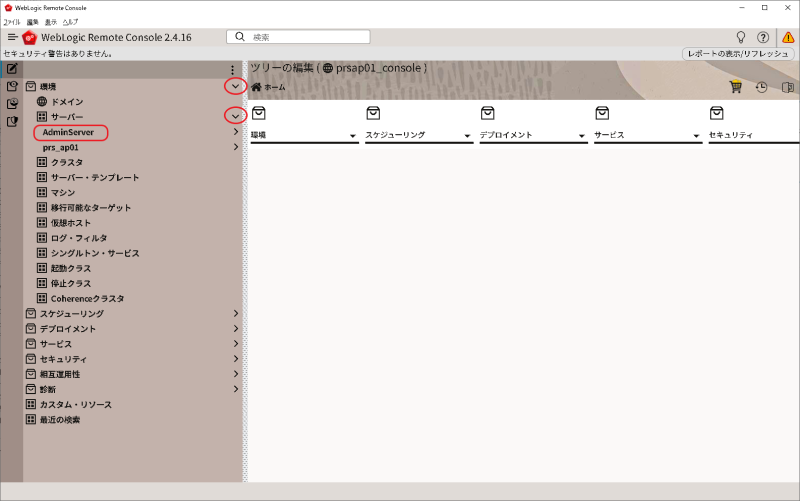Open the 環境 card dropdown arrow

(x=353, y=136)
